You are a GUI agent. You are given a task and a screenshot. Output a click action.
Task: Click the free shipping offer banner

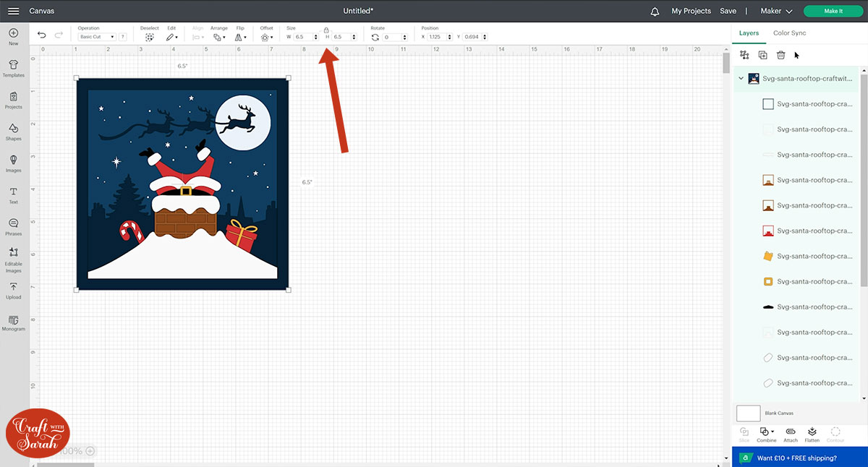(800, 458)
